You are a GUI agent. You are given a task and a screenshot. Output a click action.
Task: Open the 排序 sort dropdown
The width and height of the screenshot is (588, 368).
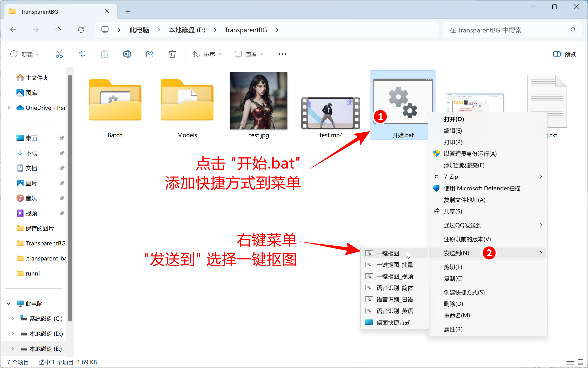[x=206, y=54]
